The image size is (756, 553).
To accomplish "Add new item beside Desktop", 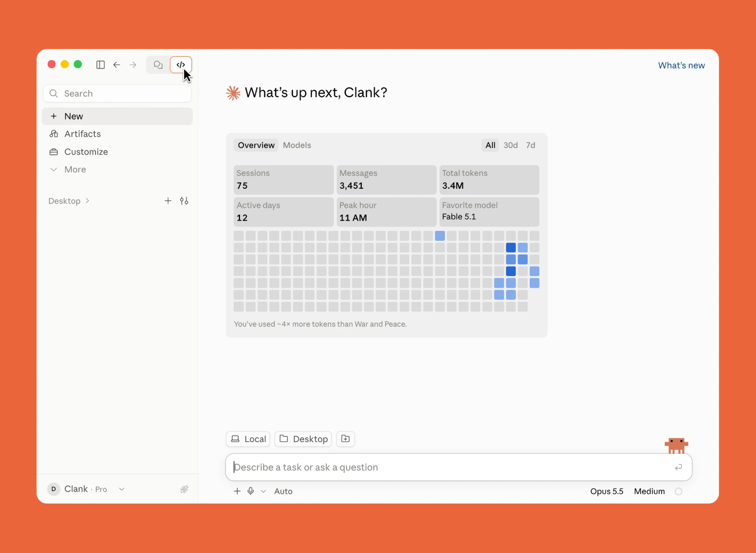I will click(168, 201).
